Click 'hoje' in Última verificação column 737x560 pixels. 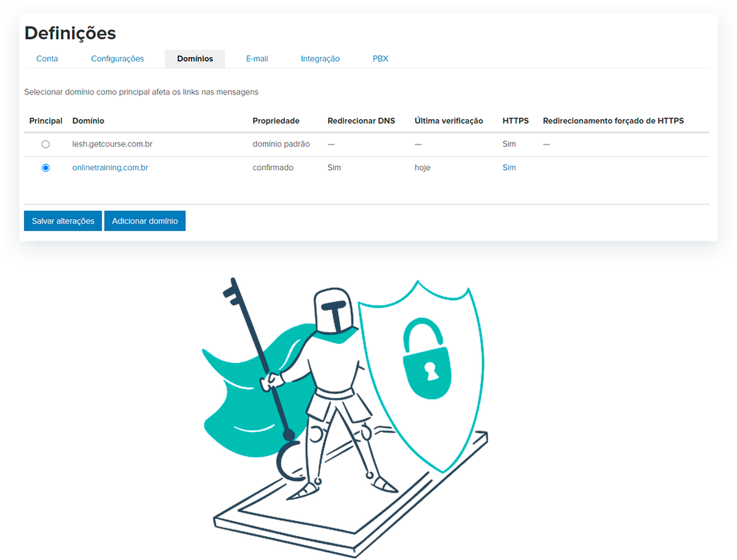click(423, 168)
